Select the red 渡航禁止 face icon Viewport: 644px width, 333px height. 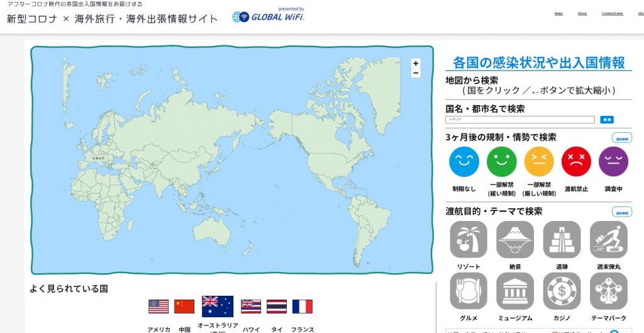576,162
